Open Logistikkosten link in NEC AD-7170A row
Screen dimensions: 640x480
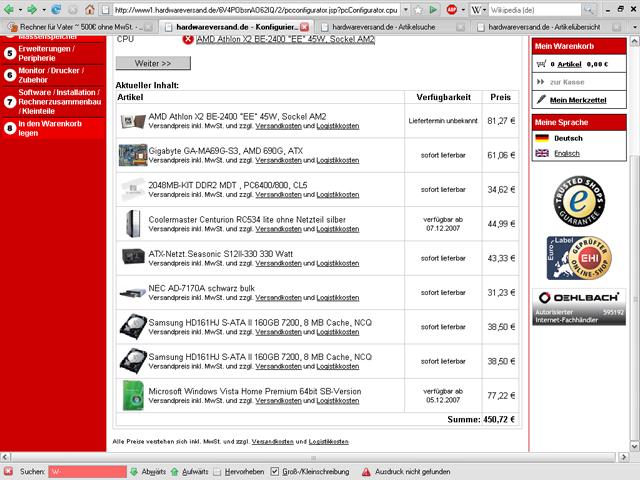tap(338, 298)
